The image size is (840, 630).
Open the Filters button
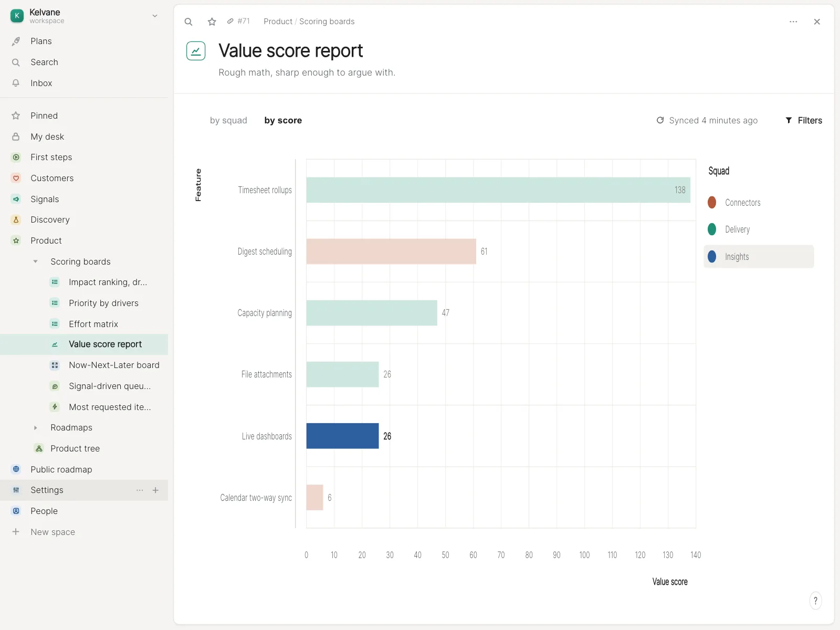[804, 120]
